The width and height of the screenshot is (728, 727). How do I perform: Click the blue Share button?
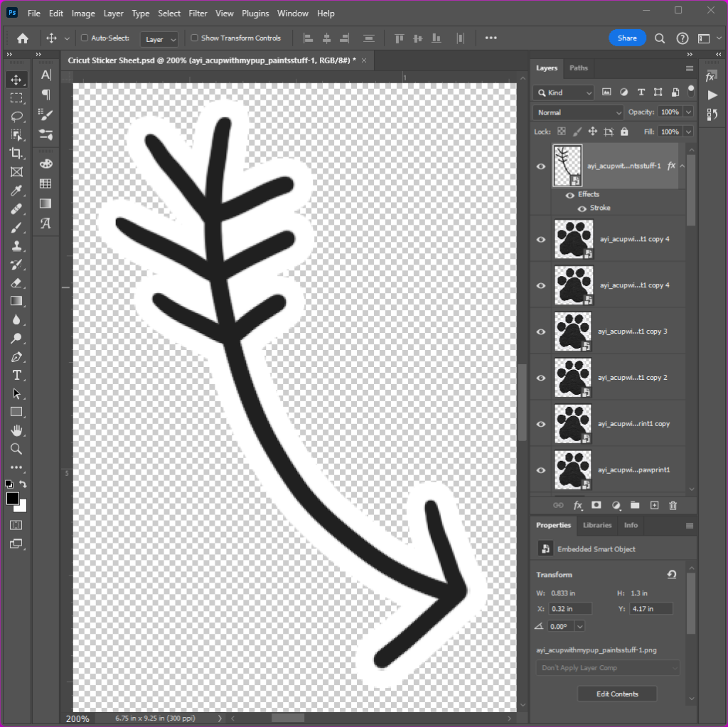tap(627, 38)
